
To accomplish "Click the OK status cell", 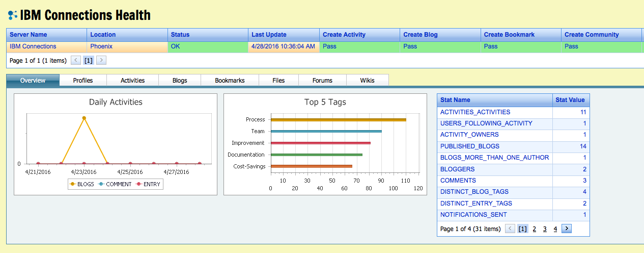I will click(x=208, y=46).
